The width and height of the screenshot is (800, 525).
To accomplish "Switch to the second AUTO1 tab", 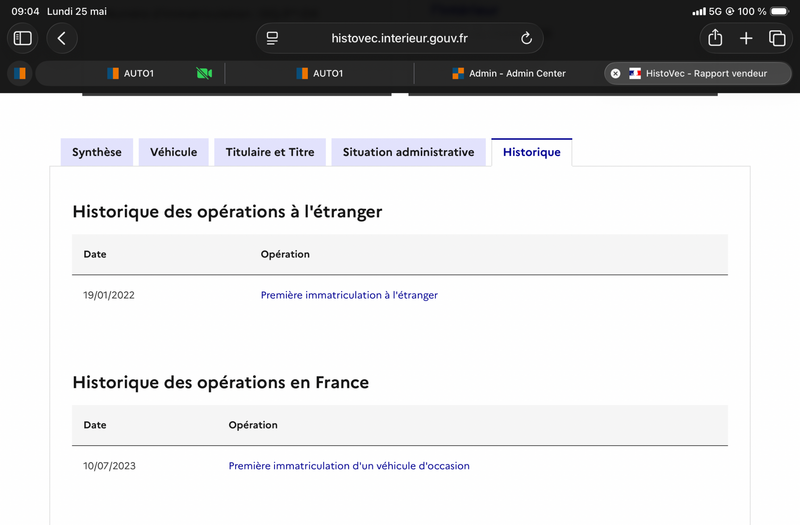I will 319,73.
